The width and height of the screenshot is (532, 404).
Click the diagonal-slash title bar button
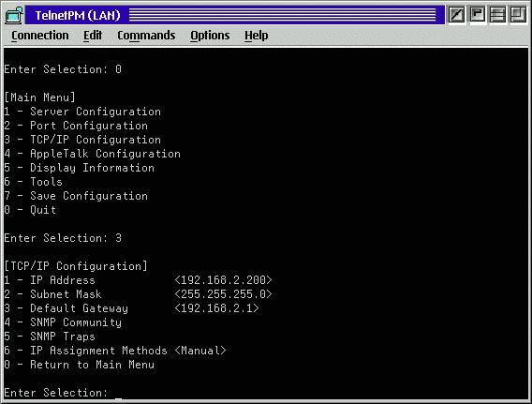tap(456, 15)
